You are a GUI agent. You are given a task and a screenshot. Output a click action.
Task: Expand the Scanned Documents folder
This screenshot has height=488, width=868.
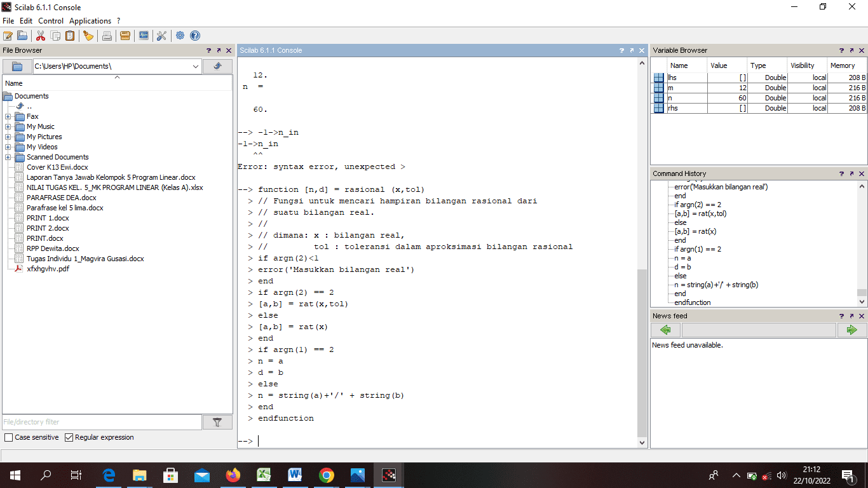[8, 157]
